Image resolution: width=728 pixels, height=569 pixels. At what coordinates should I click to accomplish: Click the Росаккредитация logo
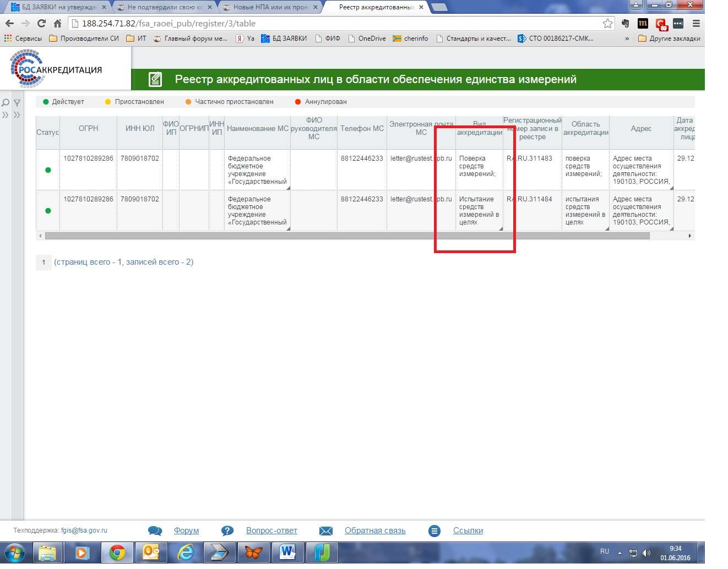pos(57,69)
